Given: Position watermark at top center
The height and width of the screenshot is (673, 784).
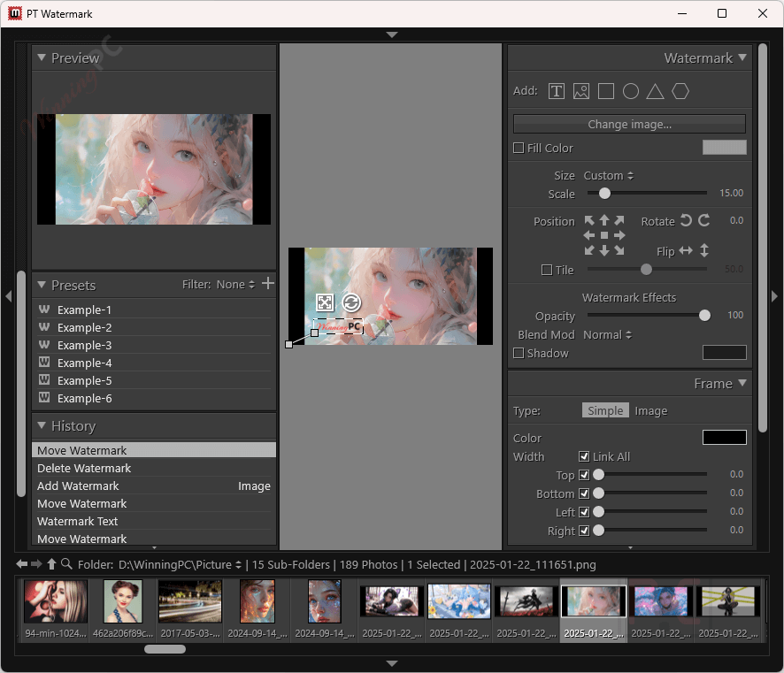Looking at the screenshot, I should [x=604, y=220].
